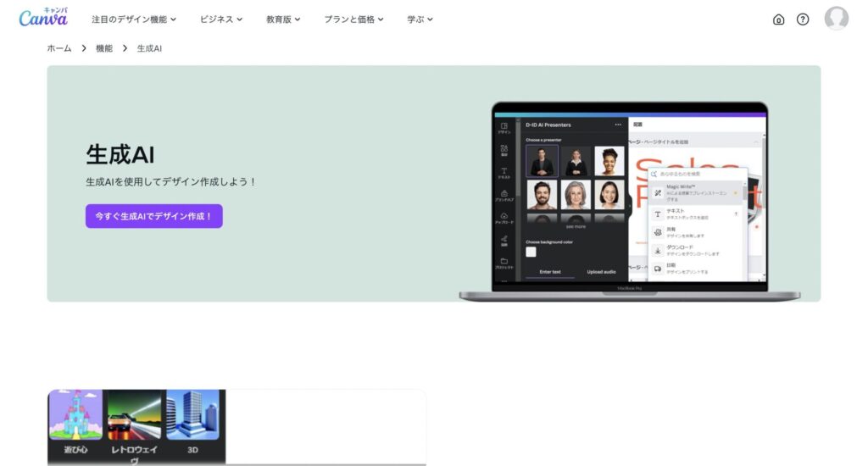
Task: Open the 教育版 menu
Action: [x=283, y=19]
